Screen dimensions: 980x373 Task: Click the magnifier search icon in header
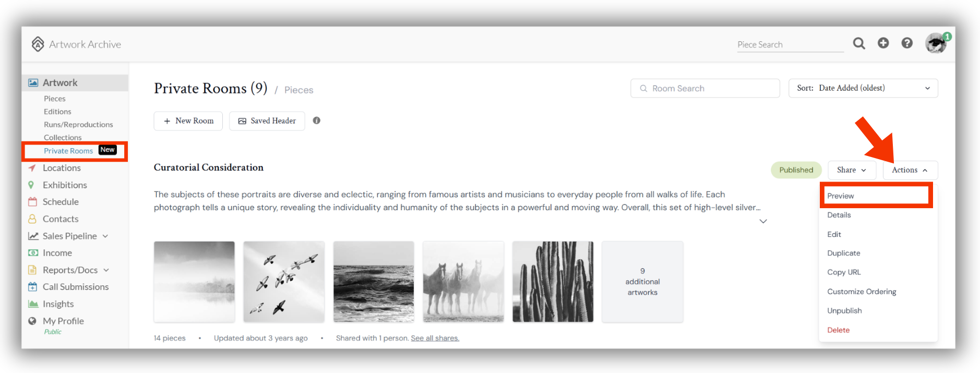coord(859,43)
